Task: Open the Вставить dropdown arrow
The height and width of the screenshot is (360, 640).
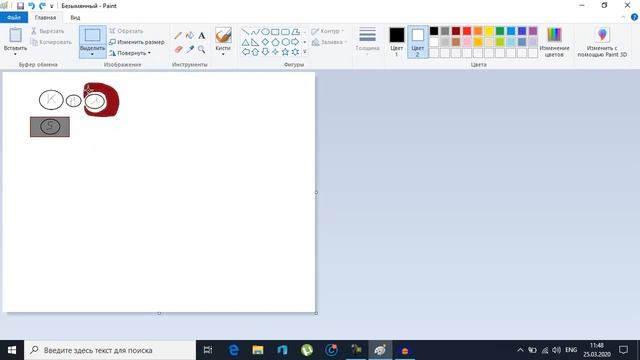Action: point(16,54)
